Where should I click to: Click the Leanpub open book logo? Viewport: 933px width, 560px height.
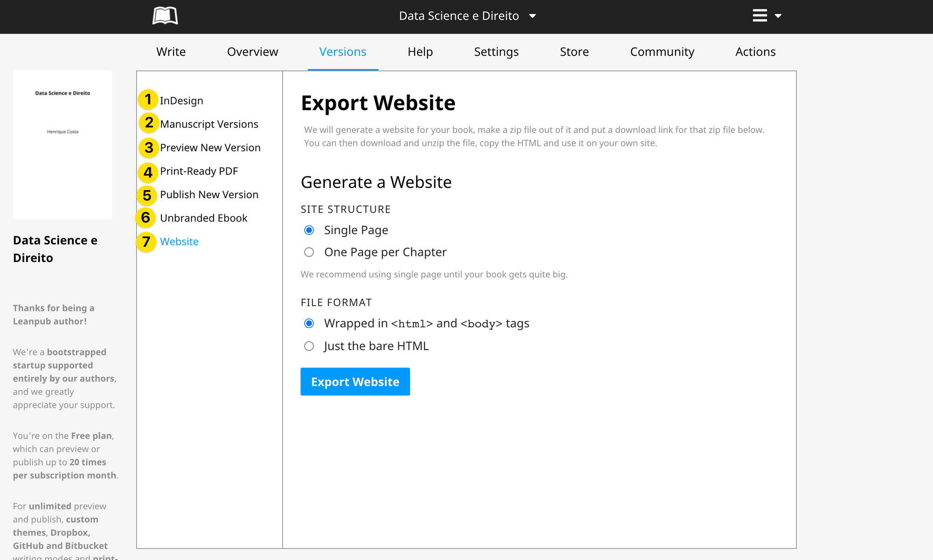pyautogui.click(x=165, y=16)
